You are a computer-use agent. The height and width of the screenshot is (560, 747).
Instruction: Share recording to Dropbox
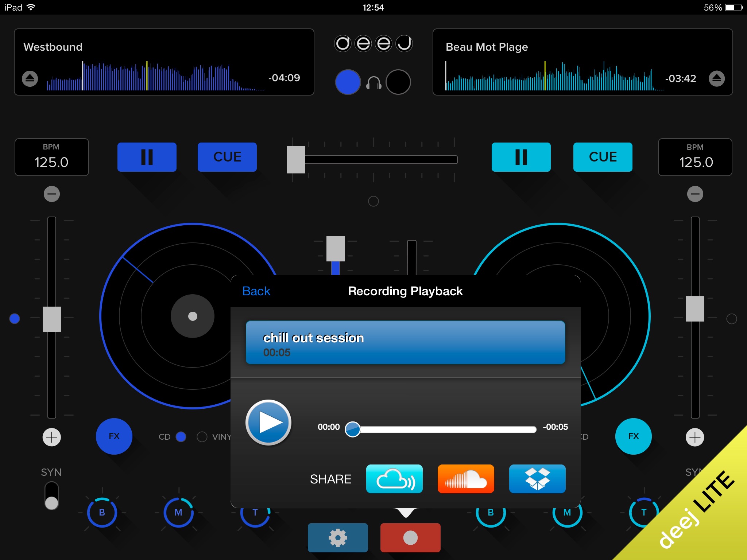537,479
